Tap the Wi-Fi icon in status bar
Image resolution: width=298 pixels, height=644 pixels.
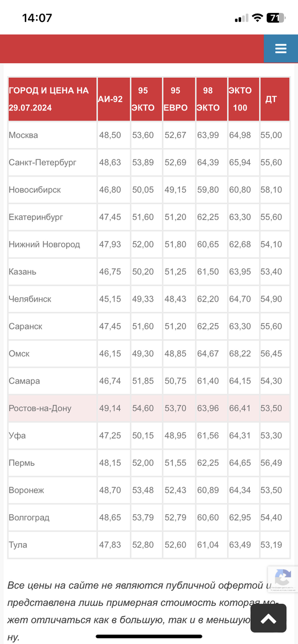click(258, 18)
